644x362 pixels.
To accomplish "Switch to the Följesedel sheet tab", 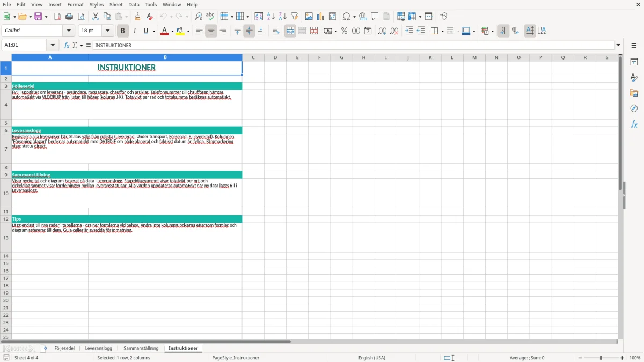I will (64, 349).
